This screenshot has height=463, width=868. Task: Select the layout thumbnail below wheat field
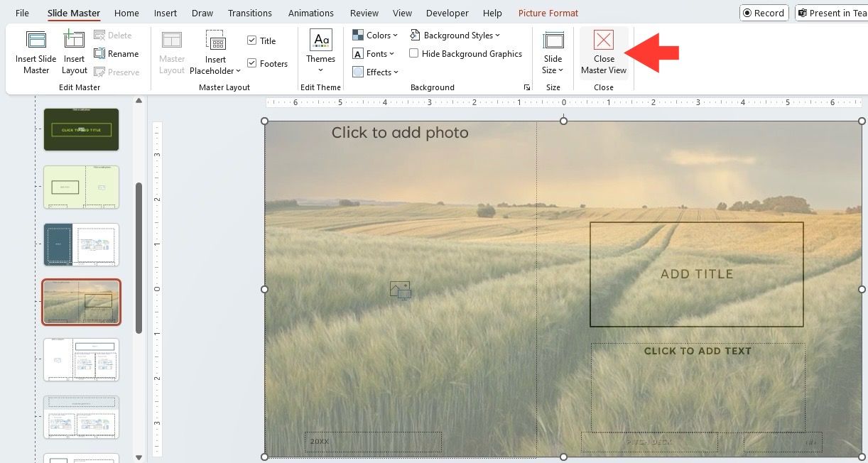pos(81,359)
